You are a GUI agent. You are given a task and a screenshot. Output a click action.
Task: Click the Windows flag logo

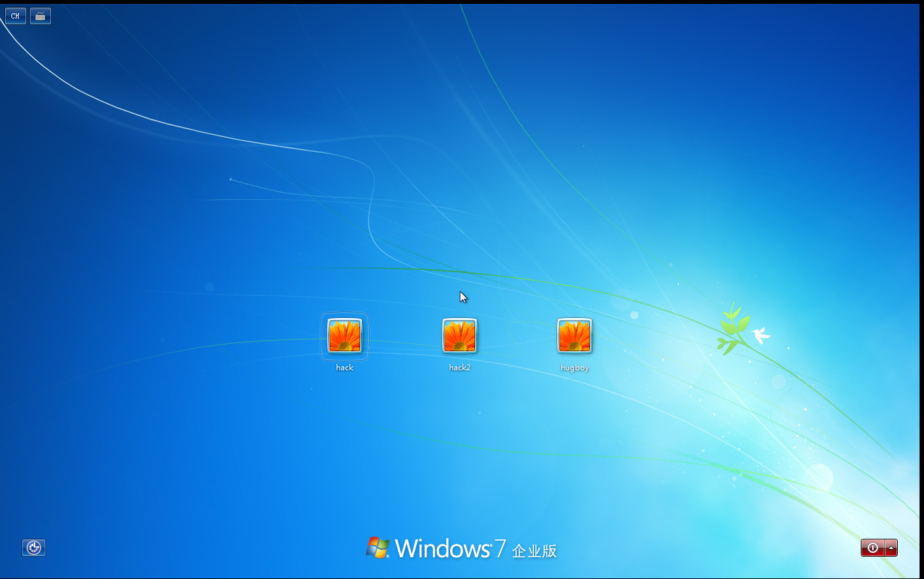[x=377, y=548]
